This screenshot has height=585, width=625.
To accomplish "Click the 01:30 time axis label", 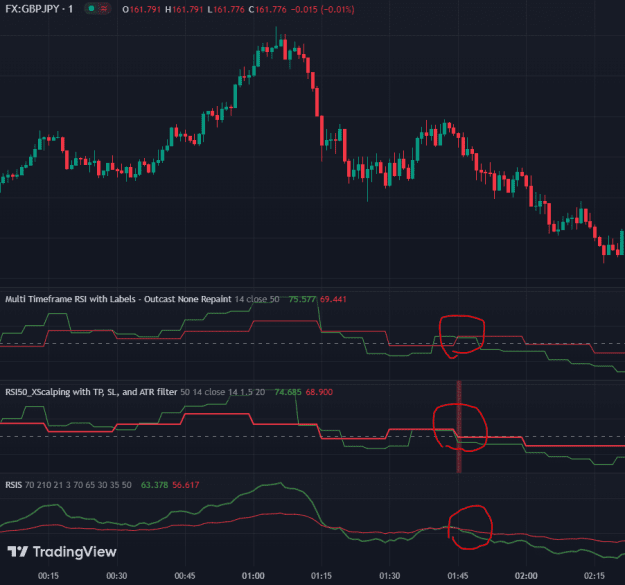I will pyautogui.click(x=389, y=575).
